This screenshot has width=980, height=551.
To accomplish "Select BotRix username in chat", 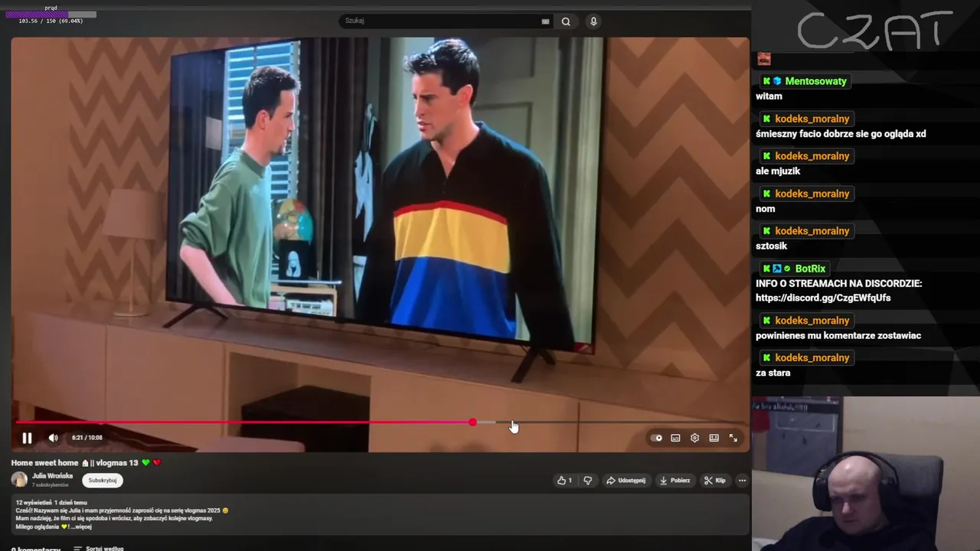I will coord(810,269).
